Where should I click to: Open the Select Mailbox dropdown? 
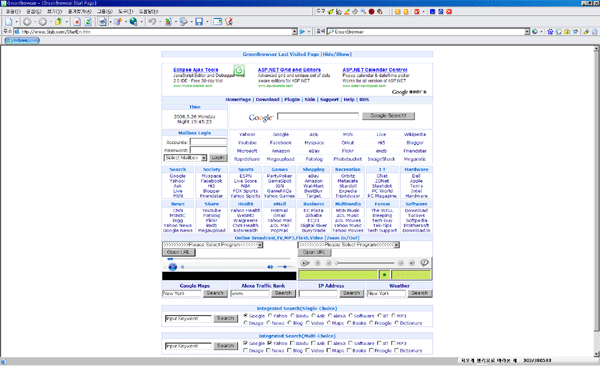pyautogui.click(x=185, y=158)
